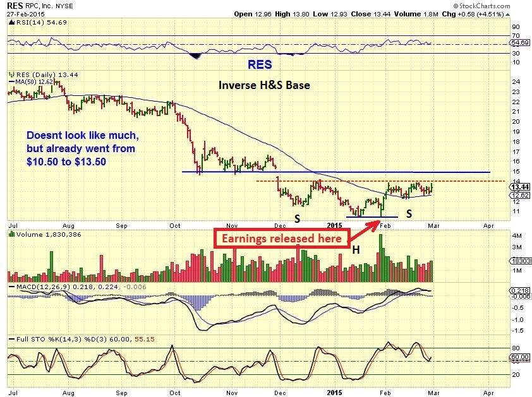Click the Volume 1,830,386 panel label
Screen dimensions: 532x397
49,234
